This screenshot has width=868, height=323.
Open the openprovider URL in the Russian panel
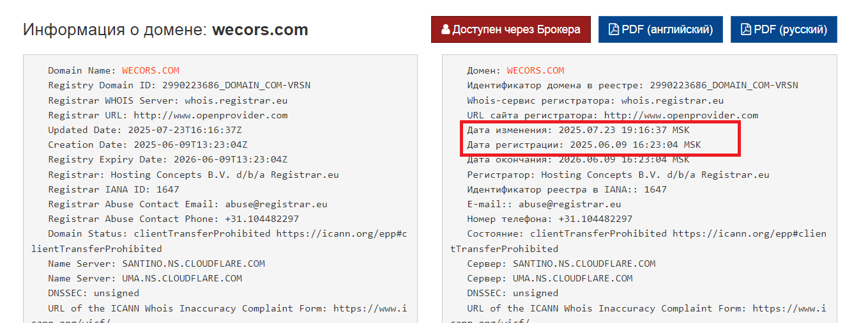tap(681, 115)
